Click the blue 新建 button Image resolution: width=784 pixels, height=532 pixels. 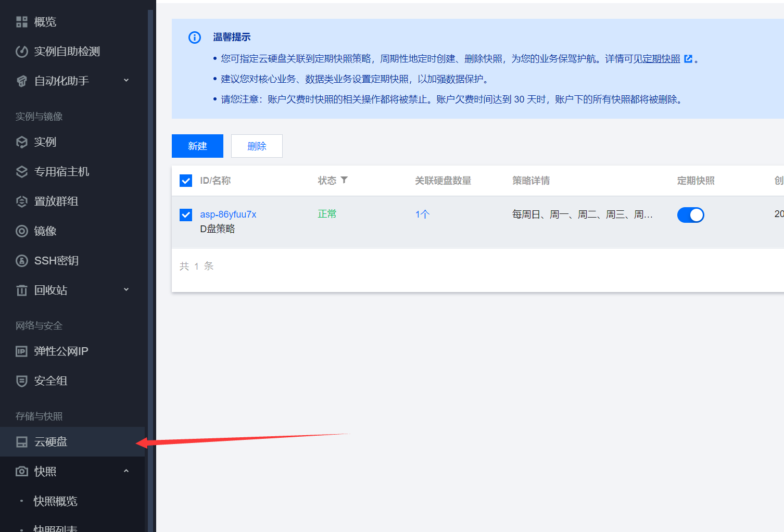[x=197, y=146]
